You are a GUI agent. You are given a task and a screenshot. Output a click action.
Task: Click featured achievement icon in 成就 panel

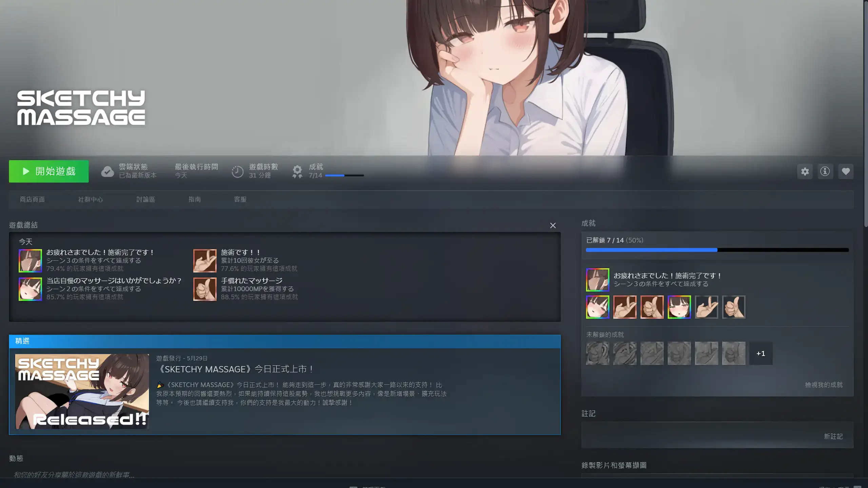pyautogui.click(x=597, y=280)
